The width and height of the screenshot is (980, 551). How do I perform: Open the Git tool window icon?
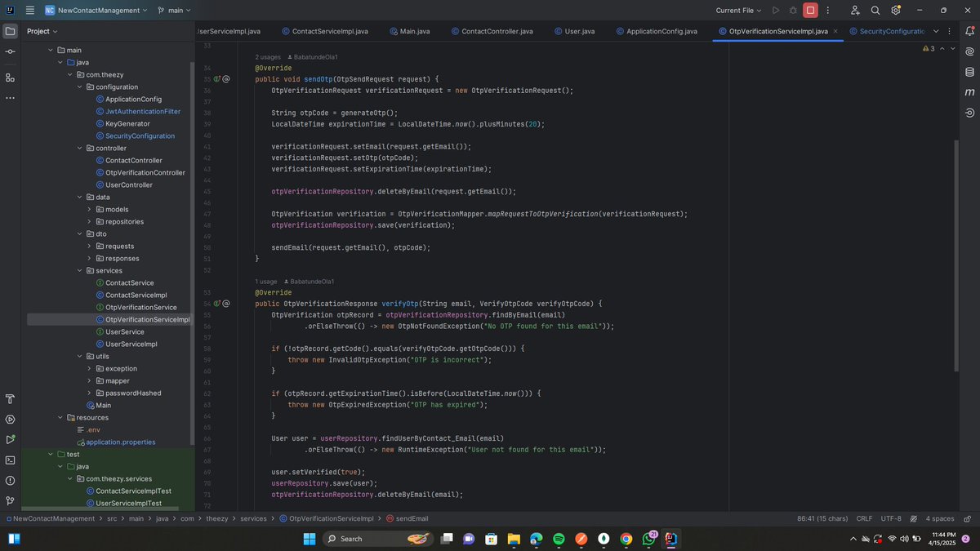click(10, 500)
